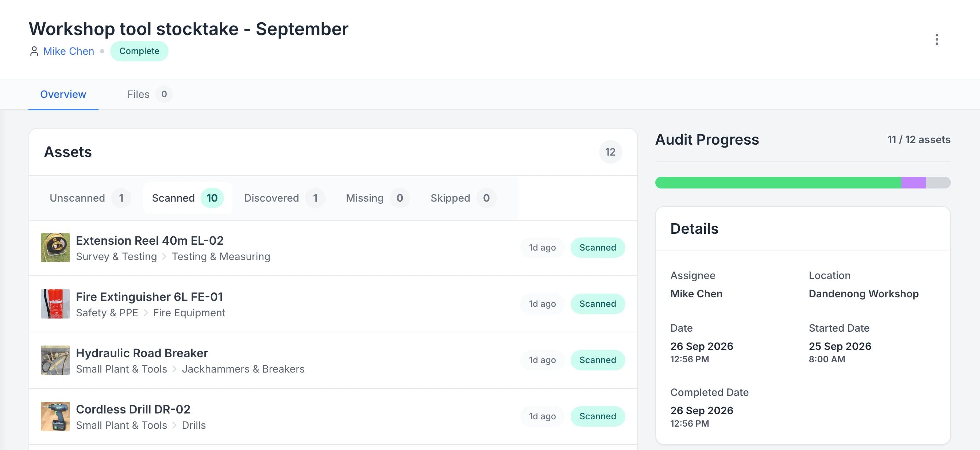Click the Assets total count badge 12

coord(610,152)
